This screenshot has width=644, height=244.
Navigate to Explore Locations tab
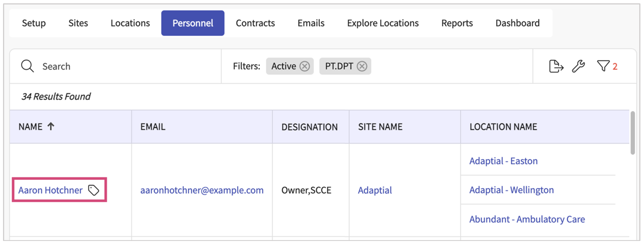pos(383,23)
